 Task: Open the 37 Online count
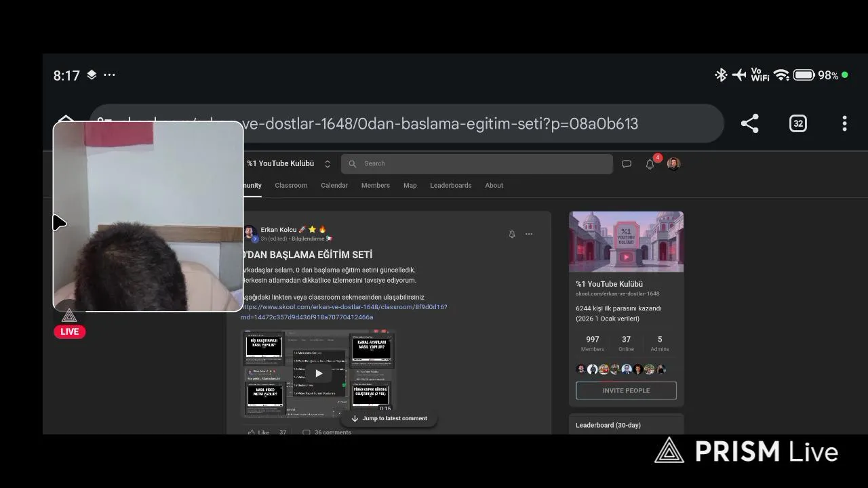[626, 344]
